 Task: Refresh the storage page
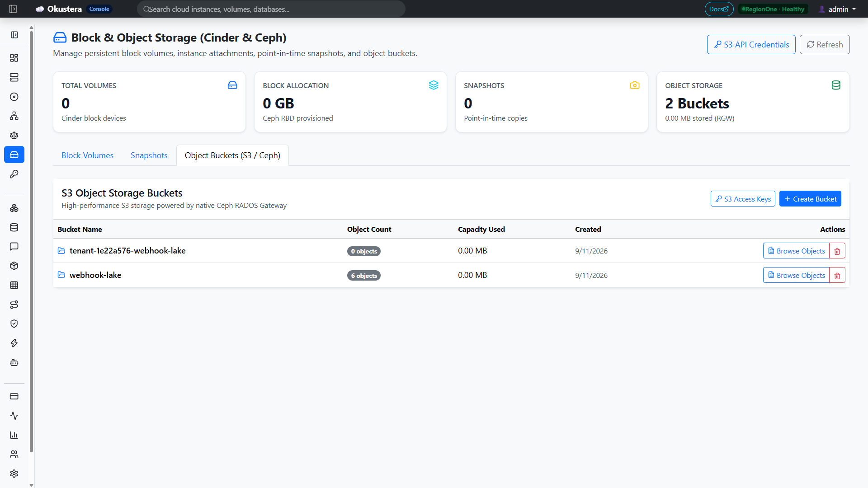(825, 44)
